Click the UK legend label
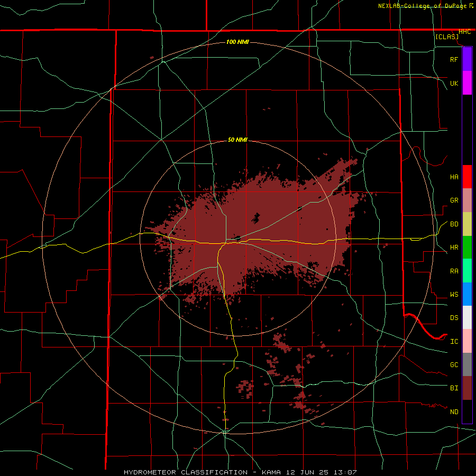476x476 pixels. pyautogui.click(x=454, y=83)
